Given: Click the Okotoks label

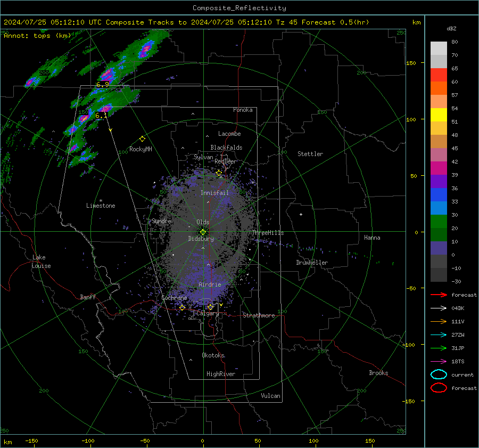Looking at the screenshot, I should coord(213,355).
